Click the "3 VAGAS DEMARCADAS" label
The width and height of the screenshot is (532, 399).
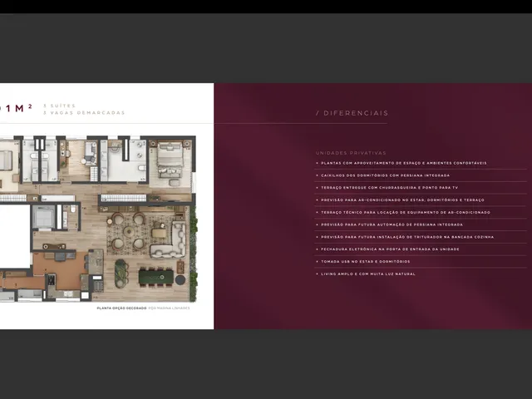(84, 113)
